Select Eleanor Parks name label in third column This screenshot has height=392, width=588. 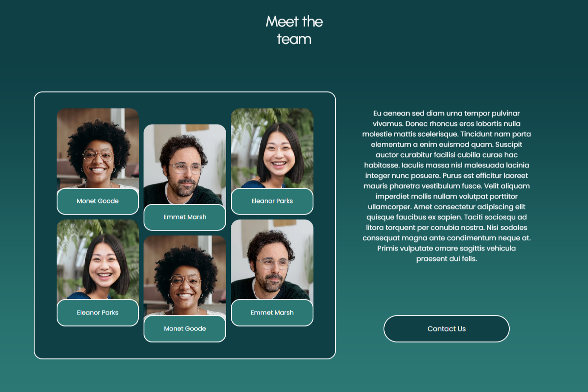272,201
